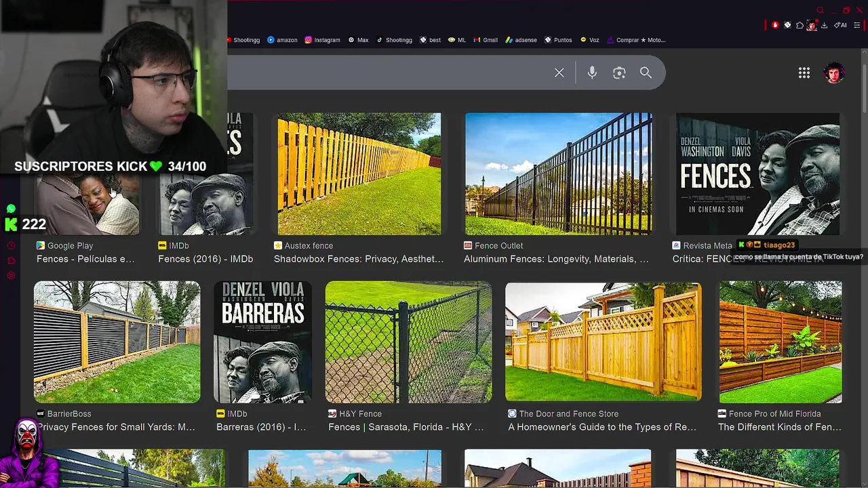Open the Google apps grid
The height and width of the screenshot is (488, 868).
tap(804, 73)
